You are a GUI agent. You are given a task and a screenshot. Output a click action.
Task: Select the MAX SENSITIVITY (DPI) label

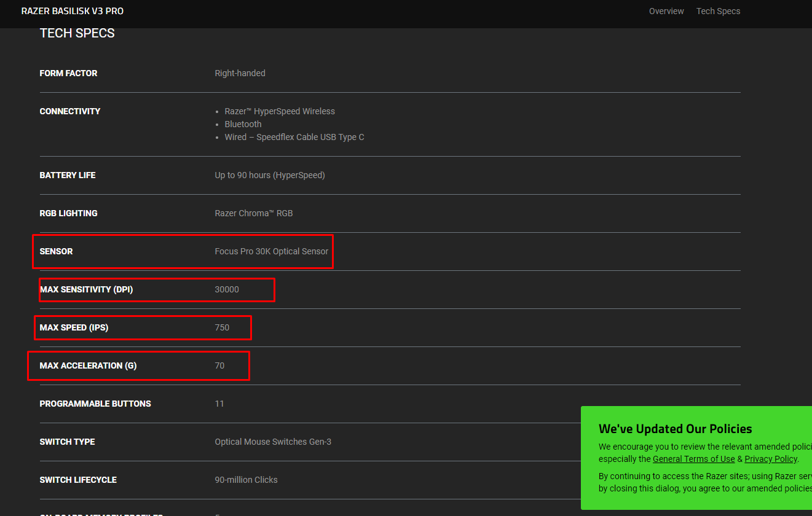86,289
